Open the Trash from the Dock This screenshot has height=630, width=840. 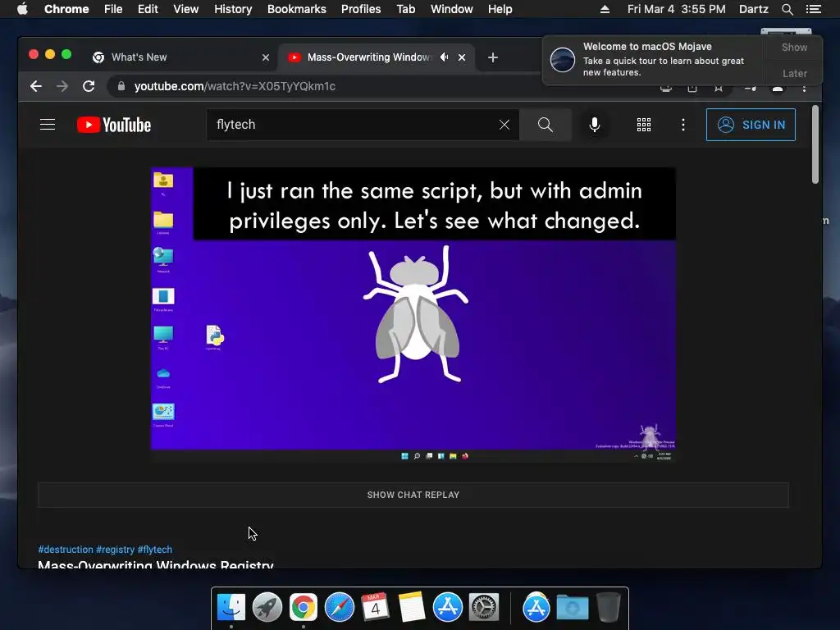[x=608, y=608]
